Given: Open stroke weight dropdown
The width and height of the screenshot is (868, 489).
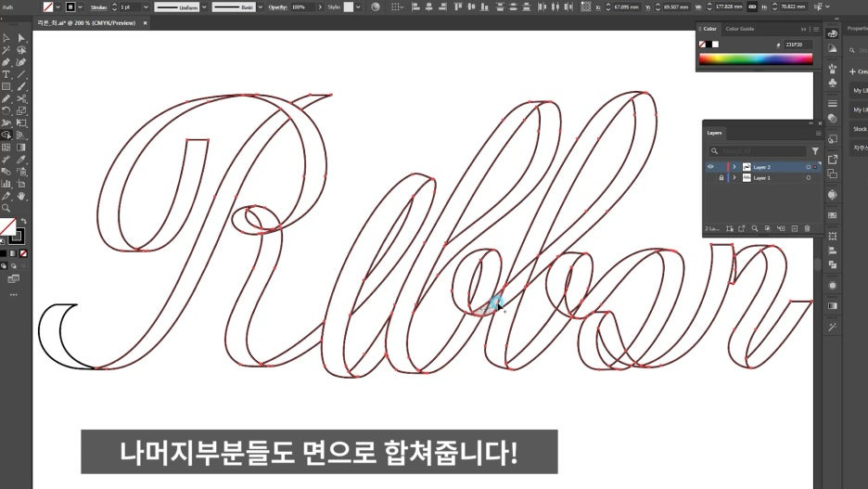Looking at the screenshot, I should pos(147,7).
